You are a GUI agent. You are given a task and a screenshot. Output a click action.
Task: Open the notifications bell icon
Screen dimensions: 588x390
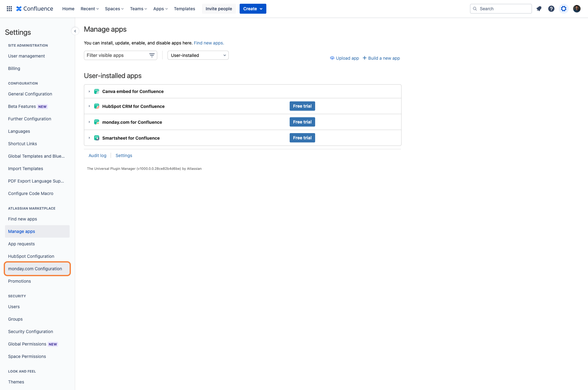[x=539, y=9]
